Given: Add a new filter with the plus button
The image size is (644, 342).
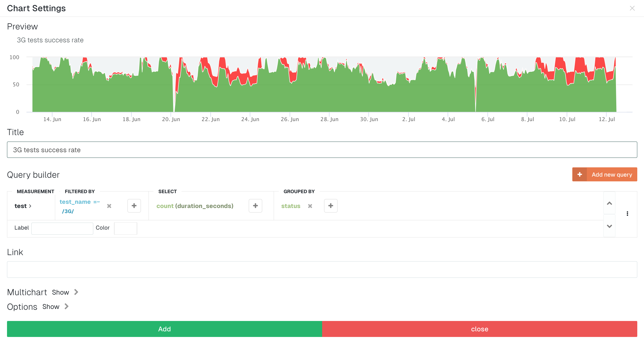Looking at the screenshot, I should pos(134,206).
